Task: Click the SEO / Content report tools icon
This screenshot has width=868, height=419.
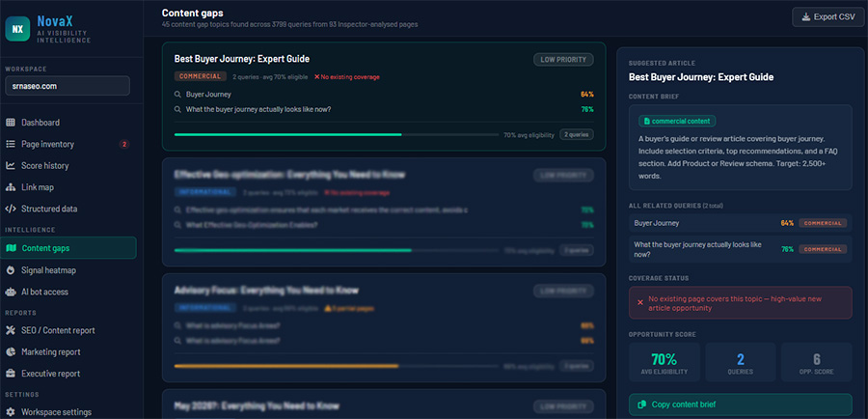Action: coord(11,330)
